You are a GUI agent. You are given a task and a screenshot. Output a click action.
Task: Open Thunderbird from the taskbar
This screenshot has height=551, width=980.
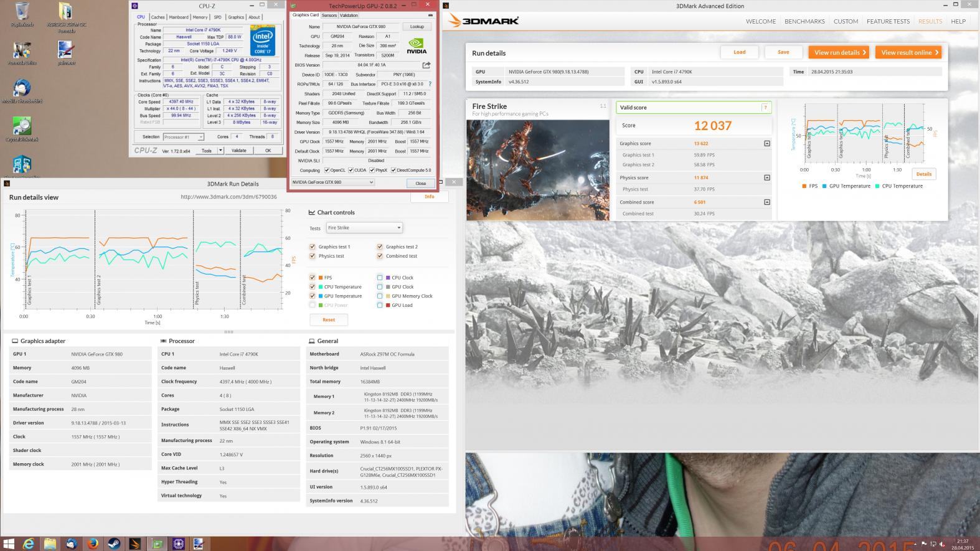point(71,544)
